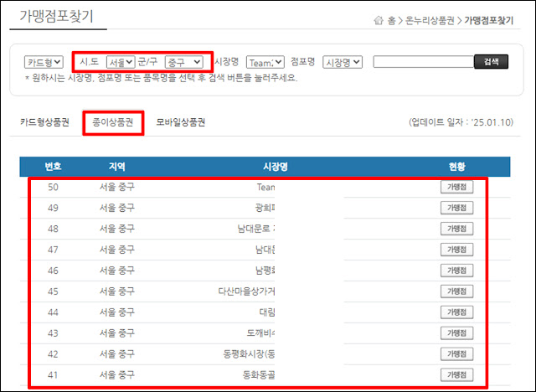Click the 지역 column header
The image size is (536, 392).
coord(117,167)
